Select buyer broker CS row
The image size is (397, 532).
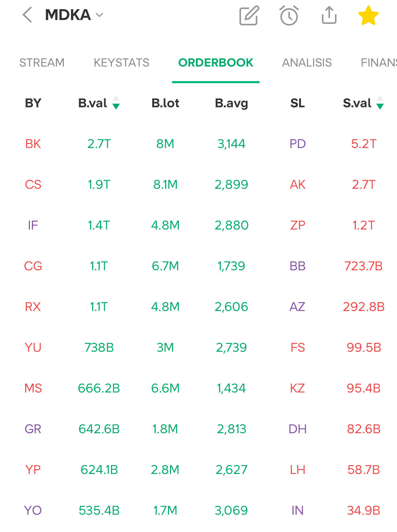click(33, 185)
